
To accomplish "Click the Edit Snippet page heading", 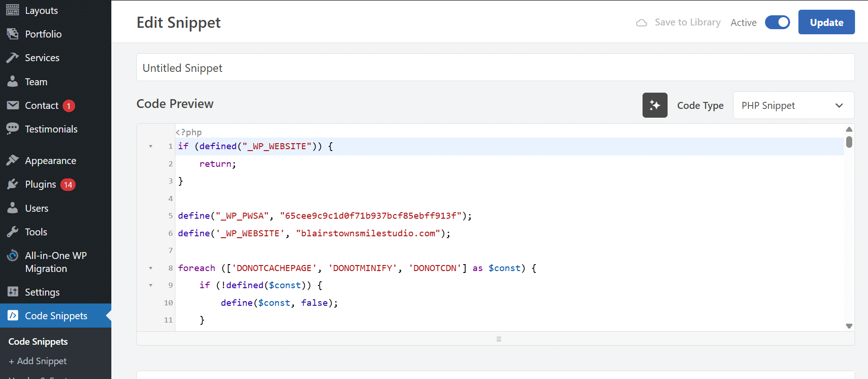I will tap(179, 22).
